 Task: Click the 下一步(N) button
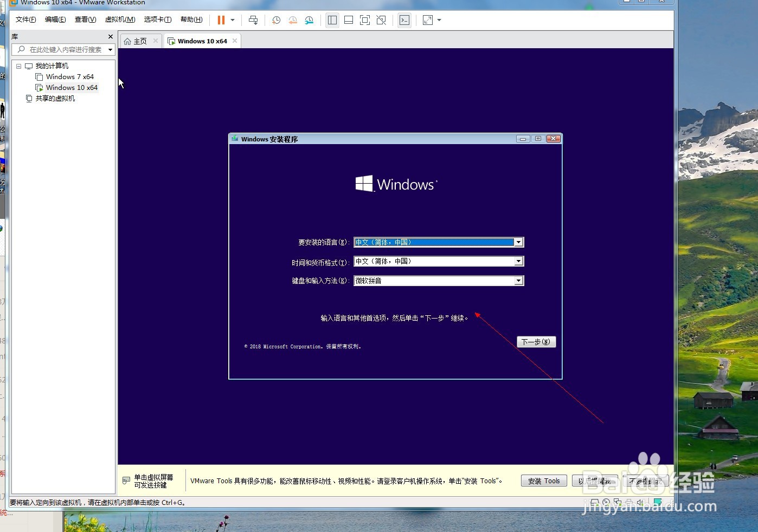click(x=536, y=342)
